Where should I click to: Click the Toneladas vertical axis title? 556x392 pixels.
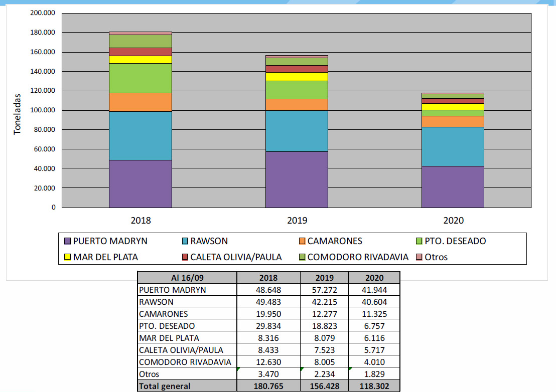point(18,113)
